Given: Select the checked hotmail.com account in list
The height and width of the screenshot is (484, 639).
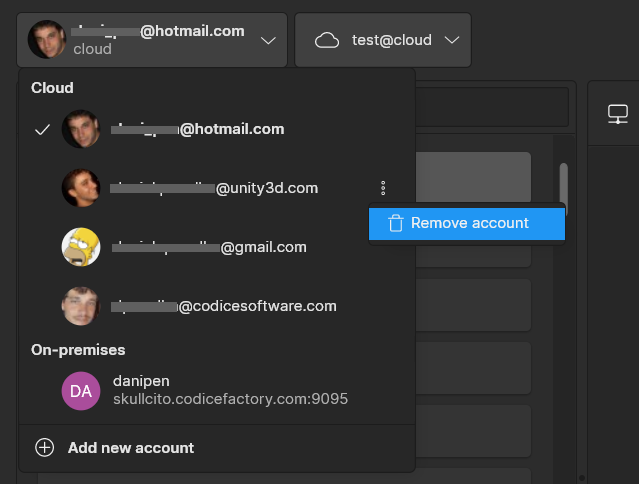Looking at the screenshot, I should point(216,129).
